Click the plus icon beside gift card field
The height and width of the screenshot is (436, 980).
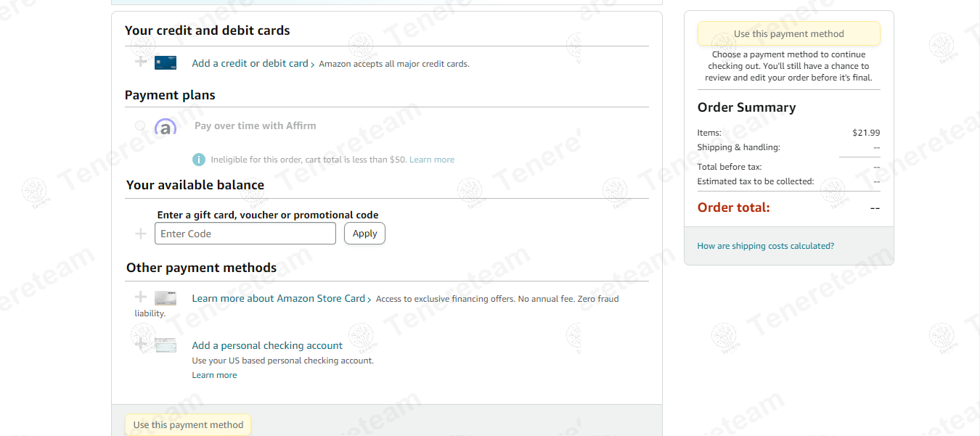pyautogui.click(x=141, y=234)
